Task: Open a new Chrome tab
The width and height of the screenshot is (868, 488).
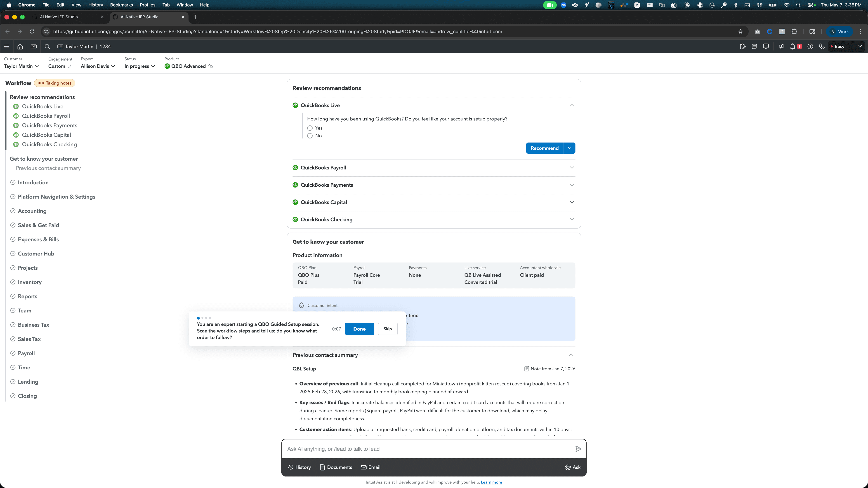Action: 195,17
